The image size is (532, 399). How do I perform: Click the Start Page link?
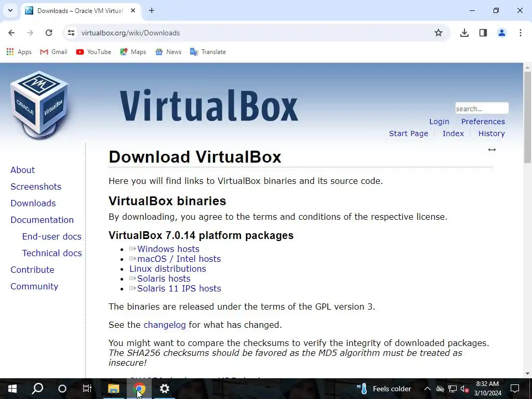coord(408,134)
